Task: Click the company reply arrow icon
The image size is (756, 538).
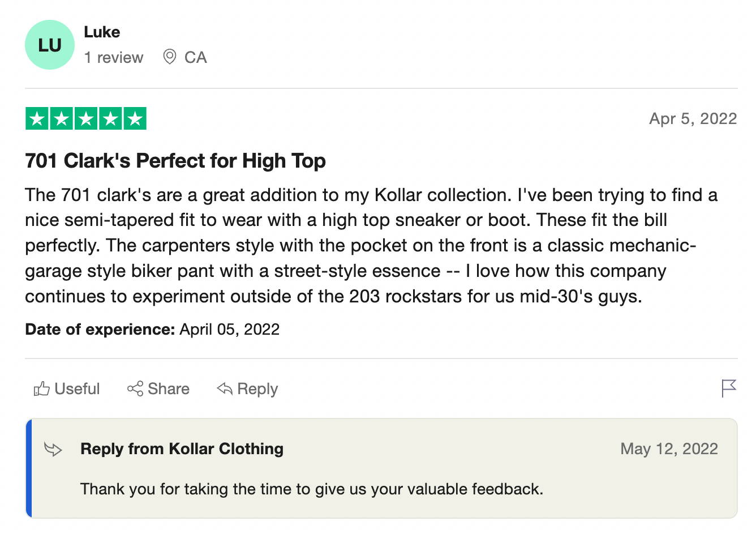Action: [x=53, y=450]
